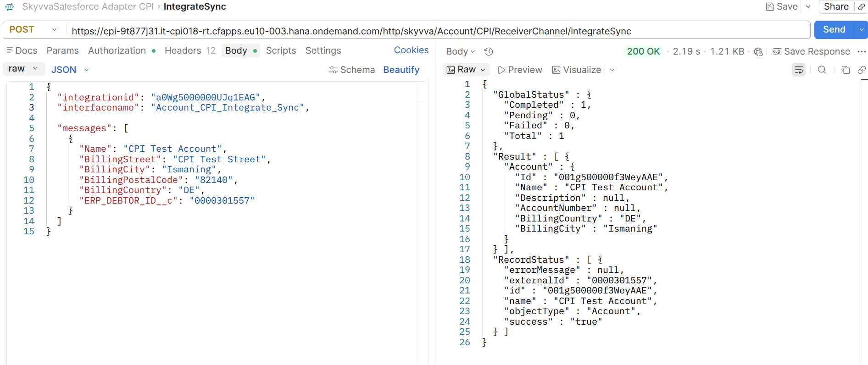Open response history clock icon
The width and height of the screenshot is (868, 365).
489,51
